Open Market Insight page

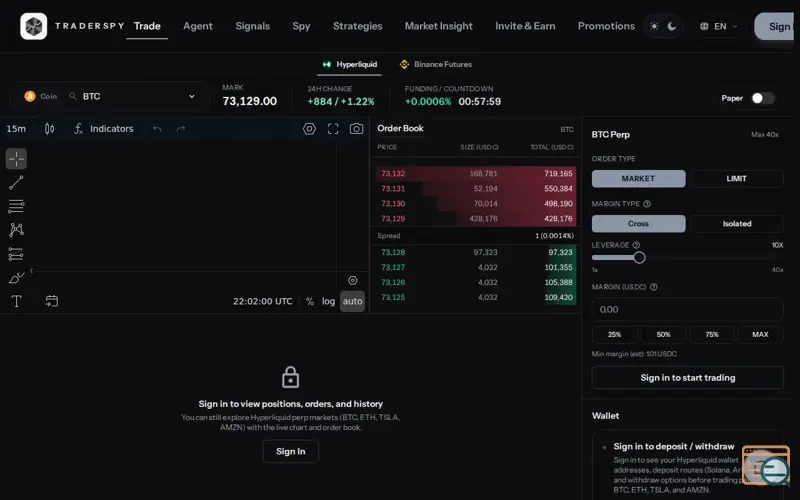point(439,26)
